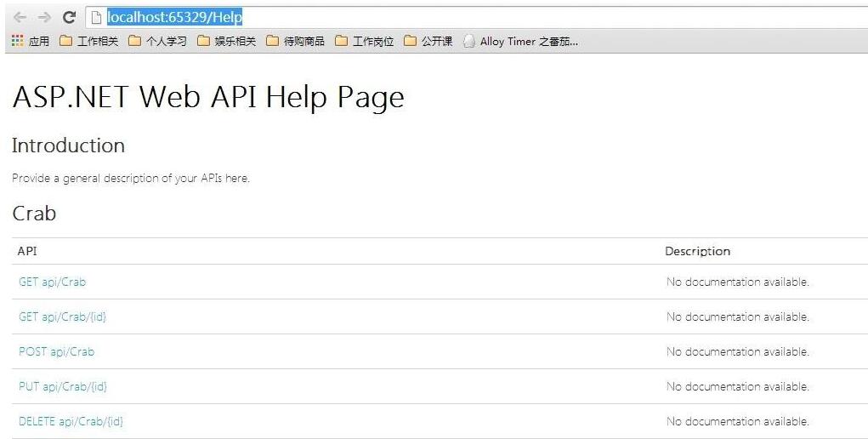
Task: Click the browser back arrow
Action: [20, 18]
